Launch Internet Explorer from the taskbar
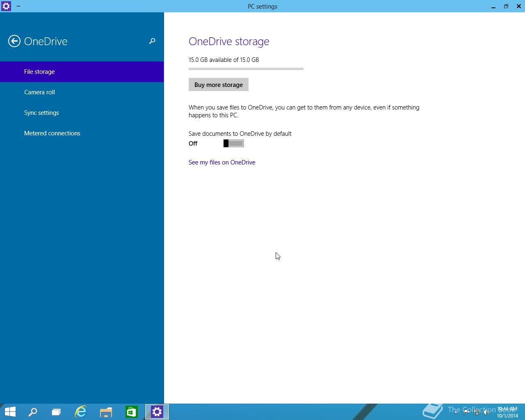525x420 pixels. 81,412
